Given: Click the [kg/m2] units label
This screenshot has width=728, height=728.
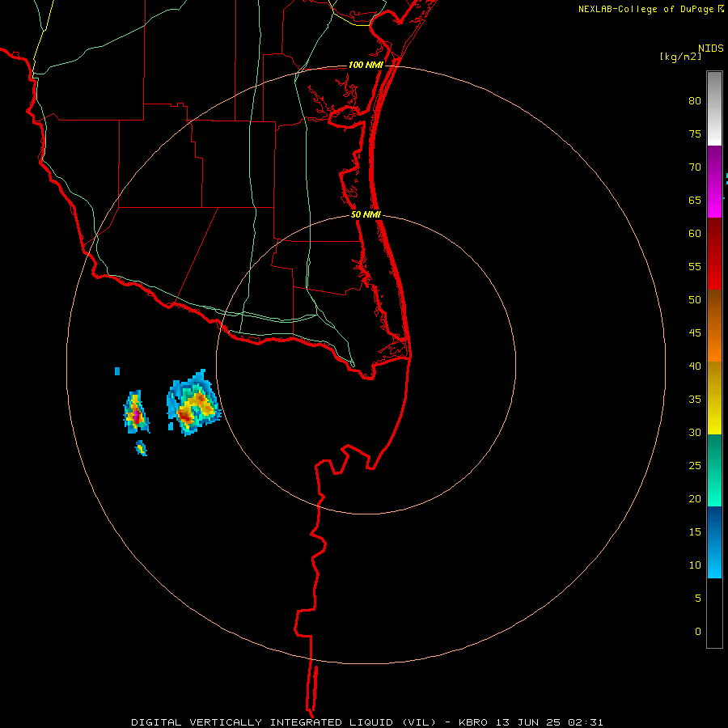Looking at the screenshot, I should [680, 57].
